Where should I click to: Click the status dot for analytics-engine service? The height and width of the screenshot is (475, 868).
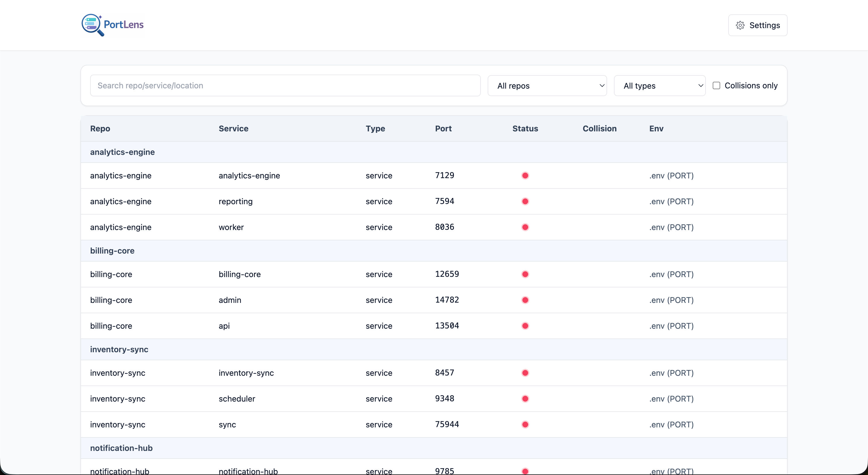coord(525,175)
